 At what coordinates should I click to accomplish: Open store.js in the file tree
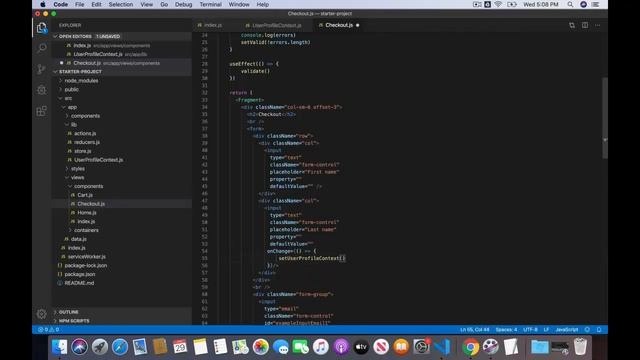[x=121, y=151]
